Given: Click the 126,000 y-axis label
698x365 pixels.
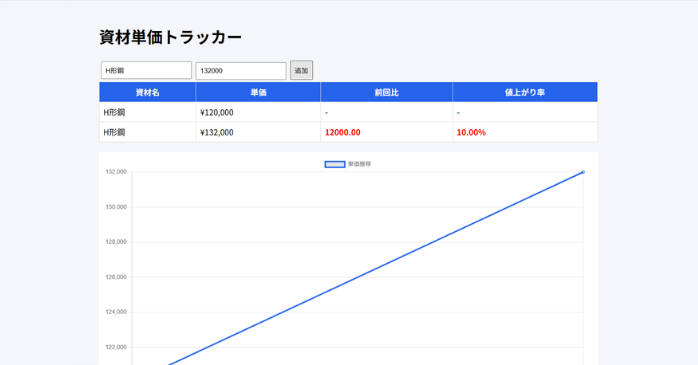Looking at the screenshot, I should pyautogui.click(x=116, y=277).
